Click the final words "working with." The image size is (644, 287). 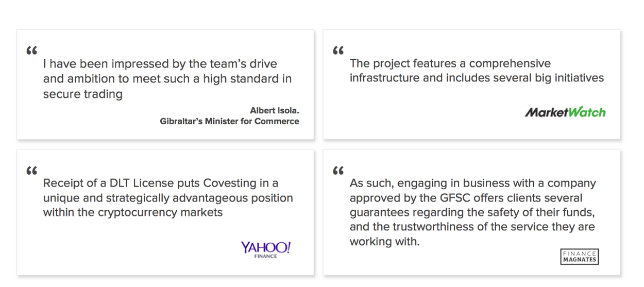point(384,242)
